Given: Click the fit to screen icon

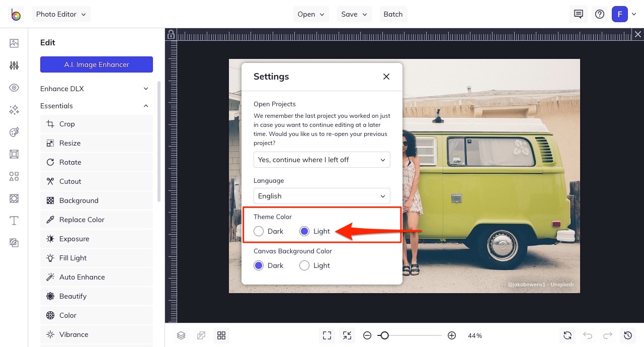Looking at the screenshot, I should [x=327, y=335].
